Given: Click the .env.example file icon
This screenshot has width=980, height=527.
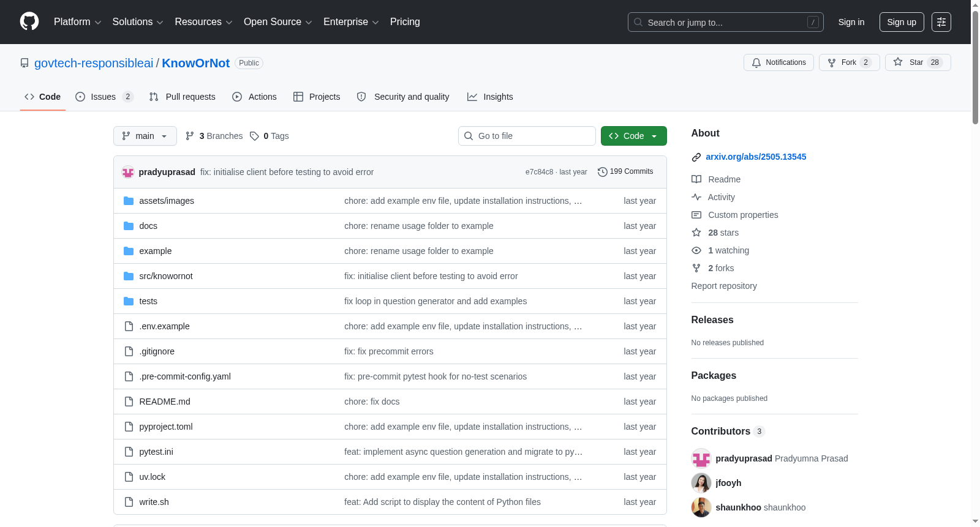Looking at the screenshot, I should click(129, 326).
